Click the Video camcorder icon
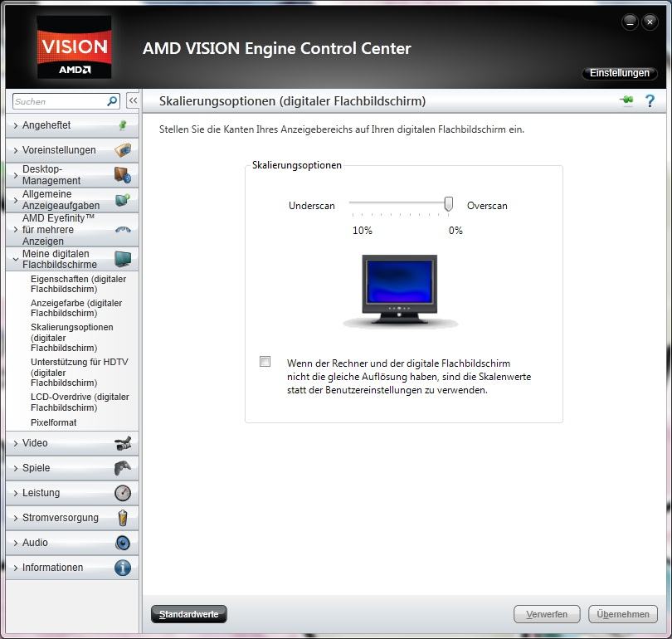Image resolution: width=672 pixels, height=639 pixels. click(x=123, y=443)
